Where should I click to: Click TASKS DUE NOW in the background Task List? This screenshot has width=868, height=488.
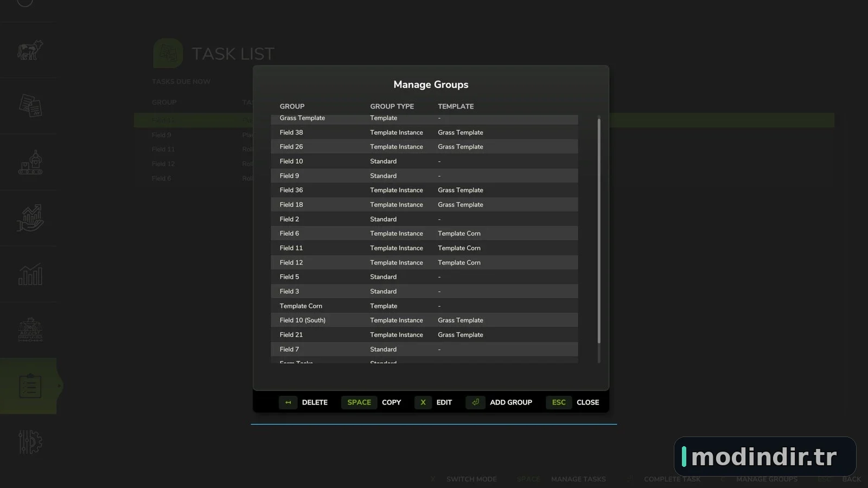pyautogui.click(x=181, y=81)
